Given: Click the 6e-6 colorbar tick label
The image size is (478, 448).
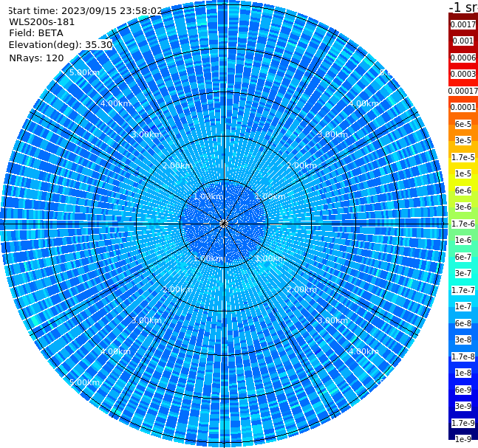Looking at the screenshot, I should [463, 190].
